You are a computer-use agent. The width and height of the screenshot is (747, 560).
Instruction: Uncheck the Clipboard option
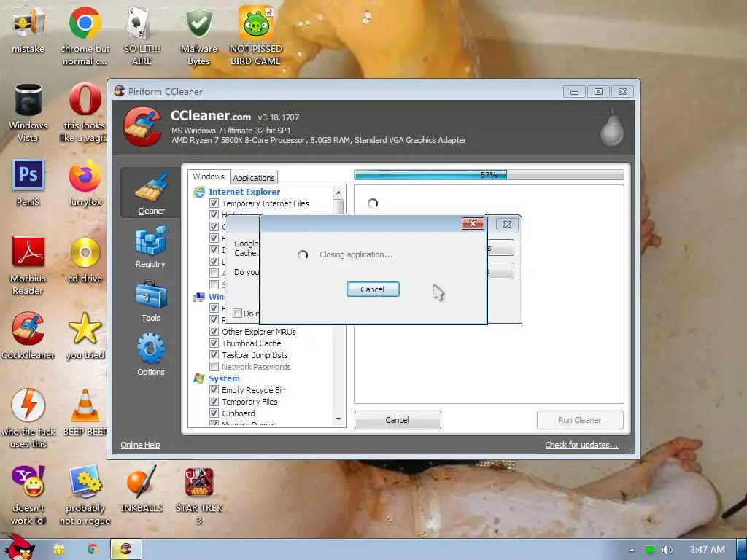pos(214,413)
